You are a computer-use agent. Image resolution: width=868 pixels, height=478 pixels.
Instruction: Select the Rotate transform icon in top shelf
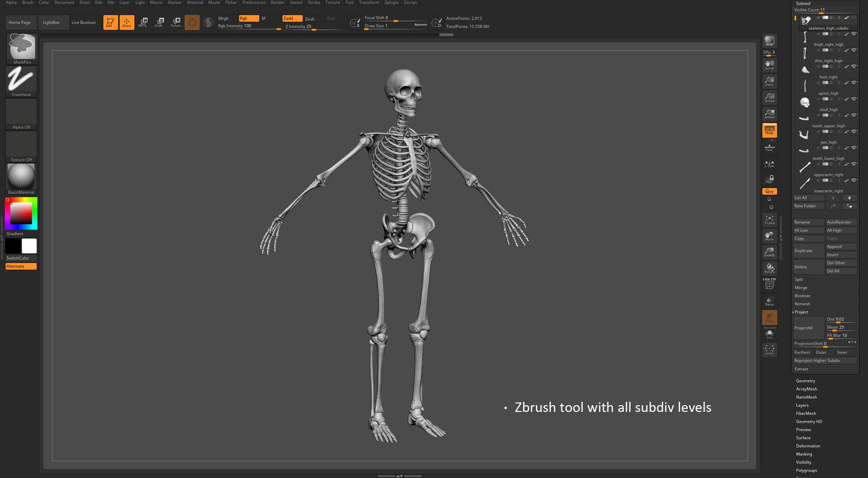point(175,22)
